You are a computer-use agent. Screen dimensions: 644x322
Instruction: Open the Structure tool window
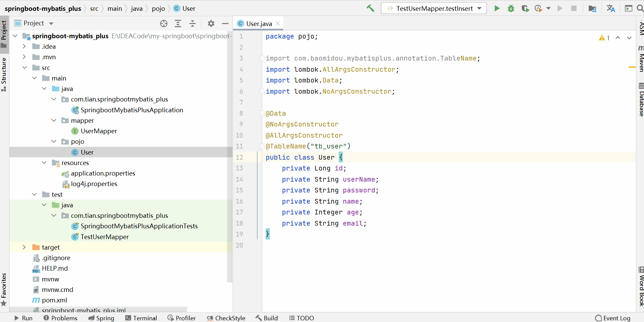coord(4,74)
